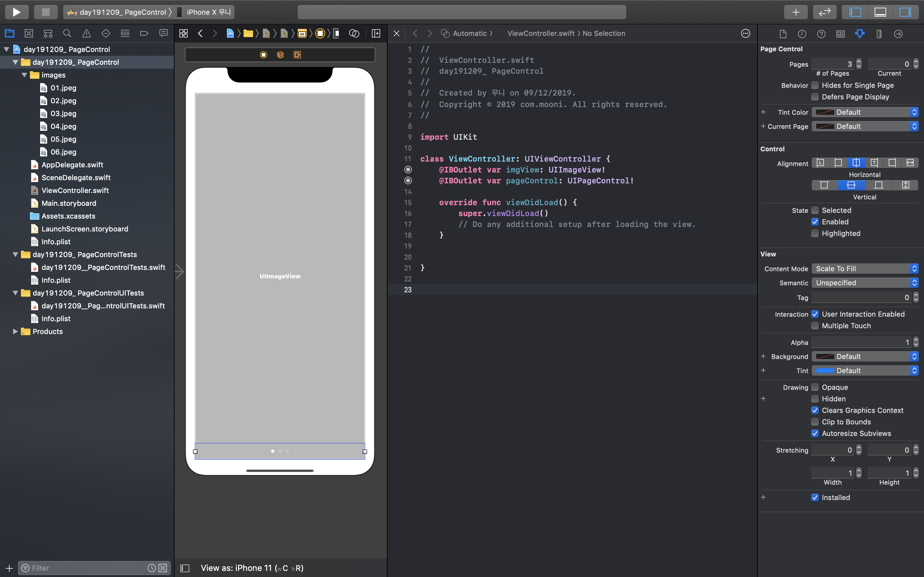Open the Size inspector ruler icon
Viewport: 924px width, 577px height.
879,34
